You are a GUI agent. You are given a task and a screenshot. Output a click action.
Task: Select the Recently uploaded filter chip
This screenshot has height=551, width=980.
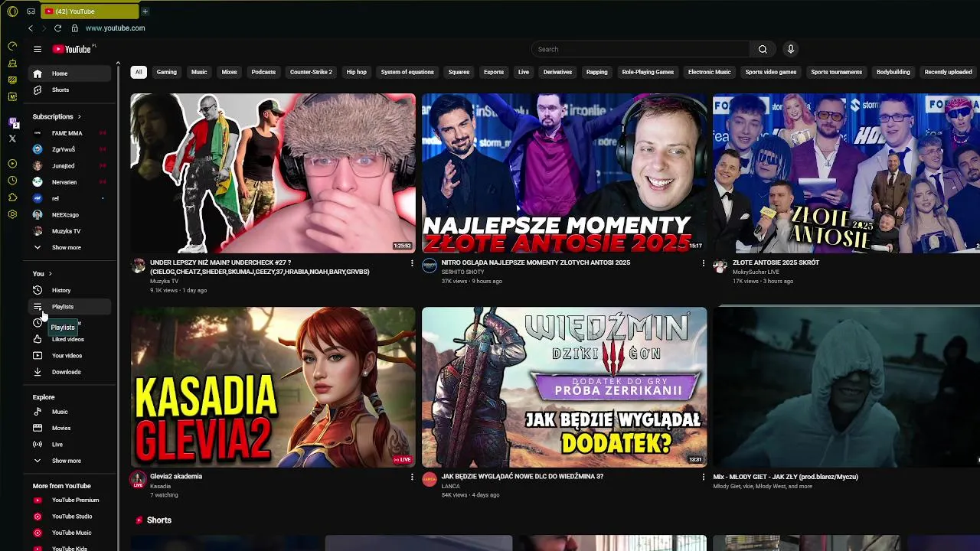point(948,72)
